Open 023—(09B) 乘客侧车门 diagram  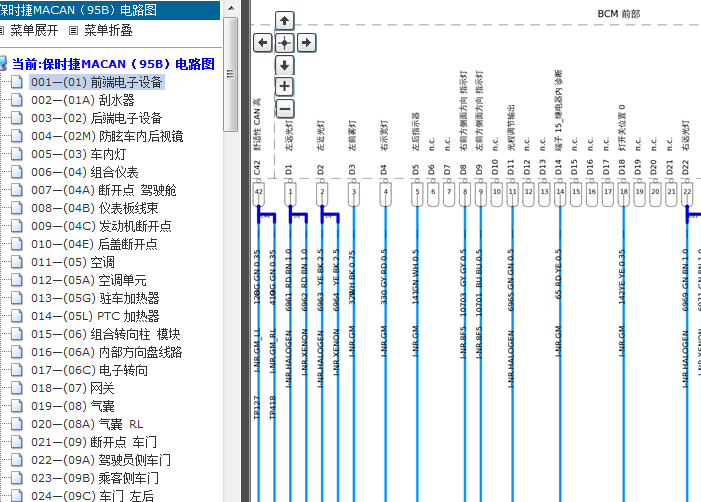pyautogui.click(x=95, y=478)
